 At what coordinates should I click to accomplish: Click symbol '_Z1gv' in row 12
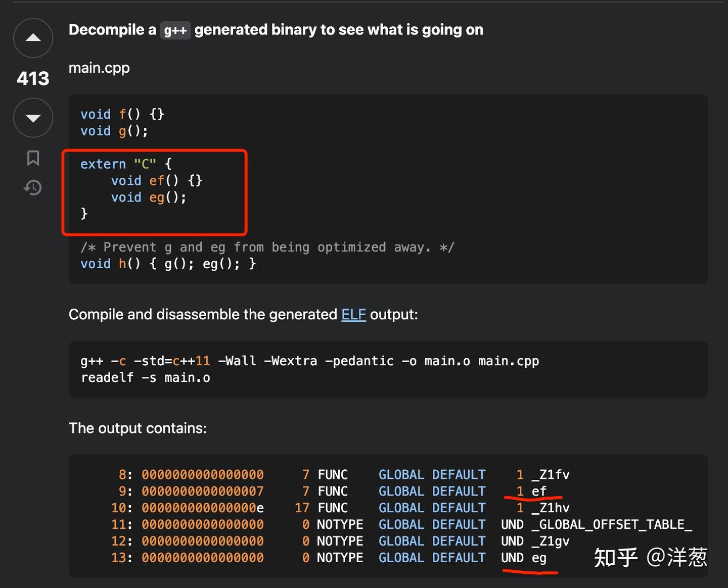tap(551, 541)
